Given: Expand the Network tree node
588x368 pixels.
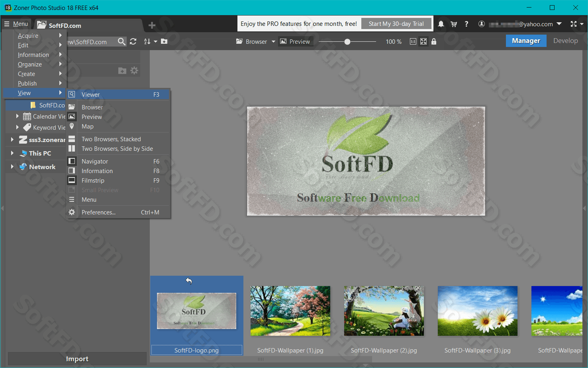Looking at the screenshot, I should [x=12, y=167].
